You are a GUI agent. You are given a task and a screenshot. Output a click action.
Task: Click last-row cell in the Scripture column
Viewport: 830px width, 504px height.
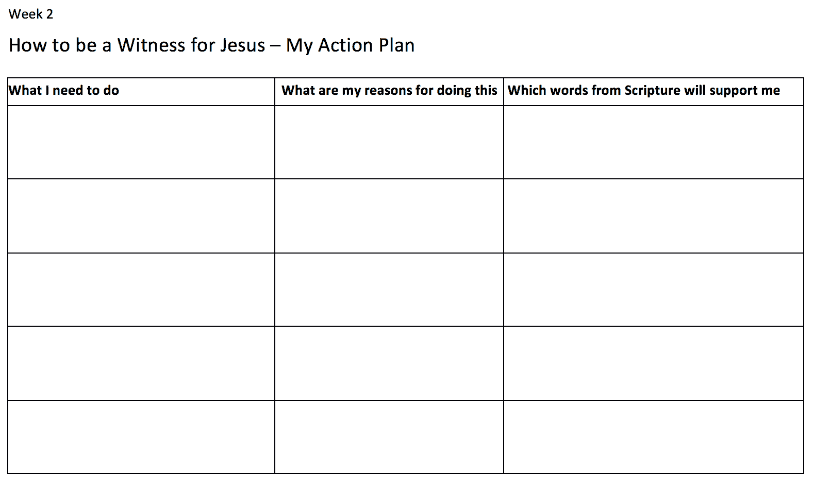tap(654, 437)
